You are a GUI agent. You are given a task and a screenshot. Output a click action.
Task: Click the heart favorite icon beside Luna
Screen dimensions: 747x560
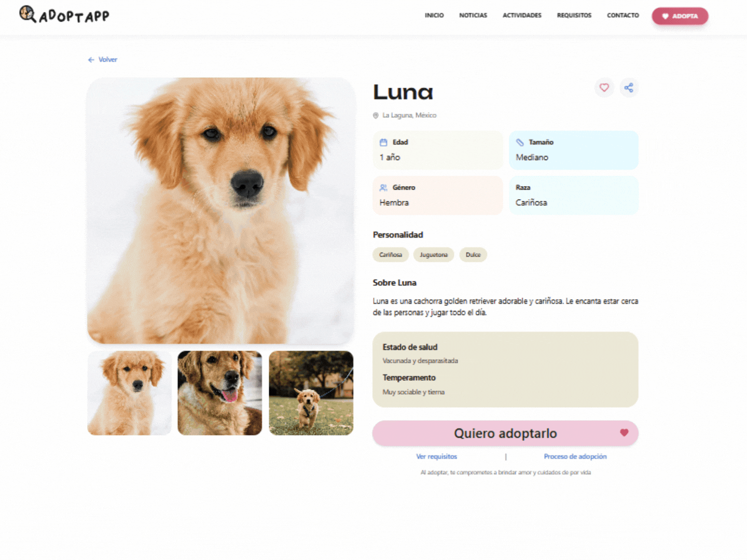click(x=604, y=88)
